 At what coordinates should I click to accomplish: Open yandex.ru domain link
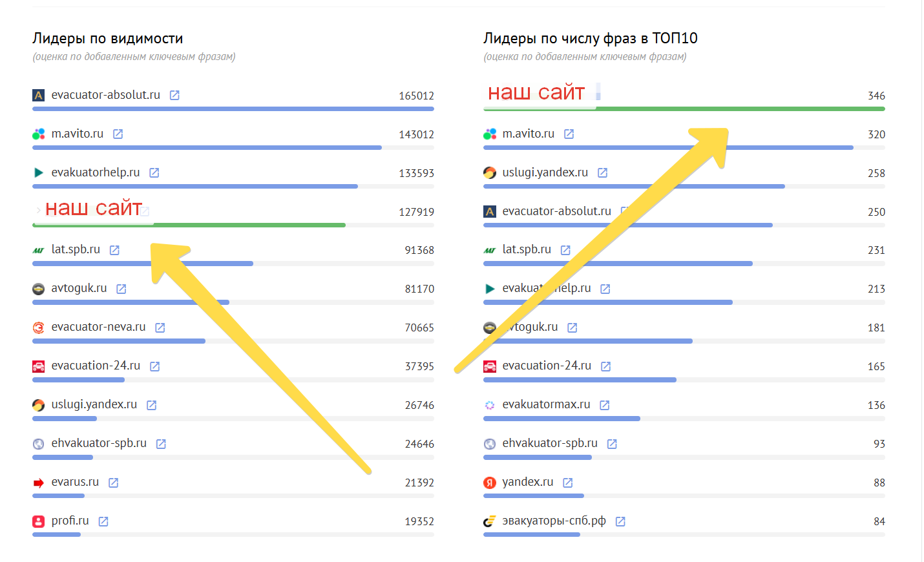(528, 482)
